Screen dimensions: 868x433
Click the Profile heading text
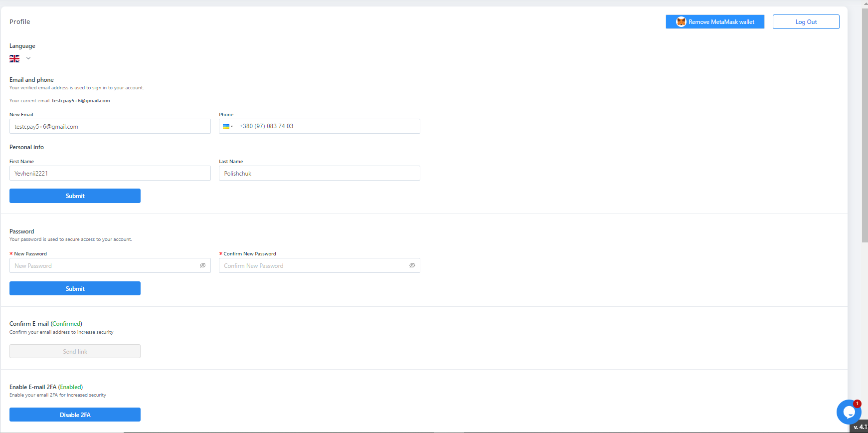coord(20,21)
